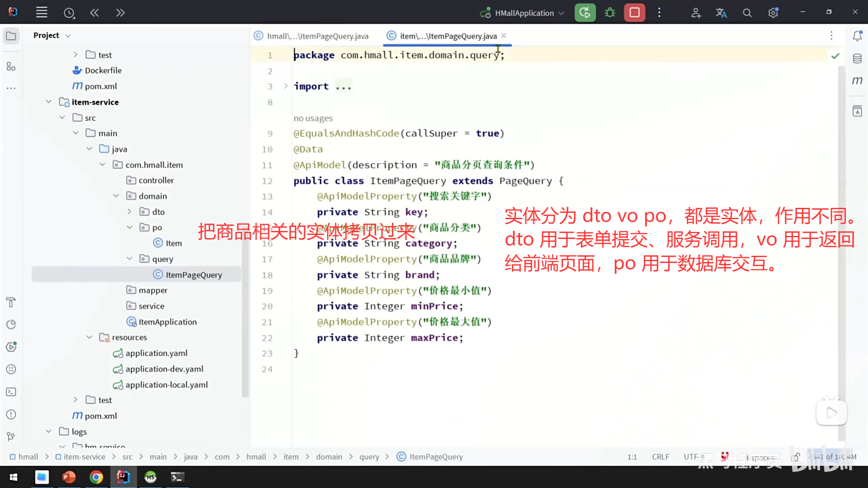Open IDE settings gear

tap(773, 13)
